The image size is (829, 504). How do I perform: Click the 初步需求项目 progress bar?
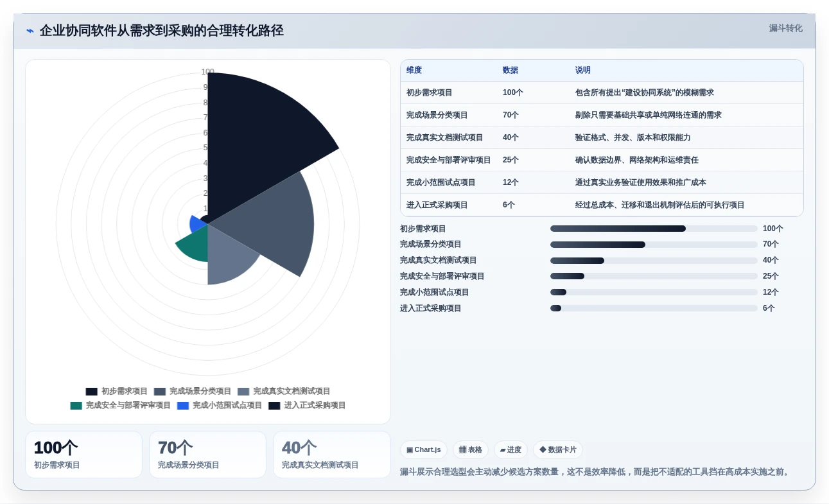(x=654, y=229)
